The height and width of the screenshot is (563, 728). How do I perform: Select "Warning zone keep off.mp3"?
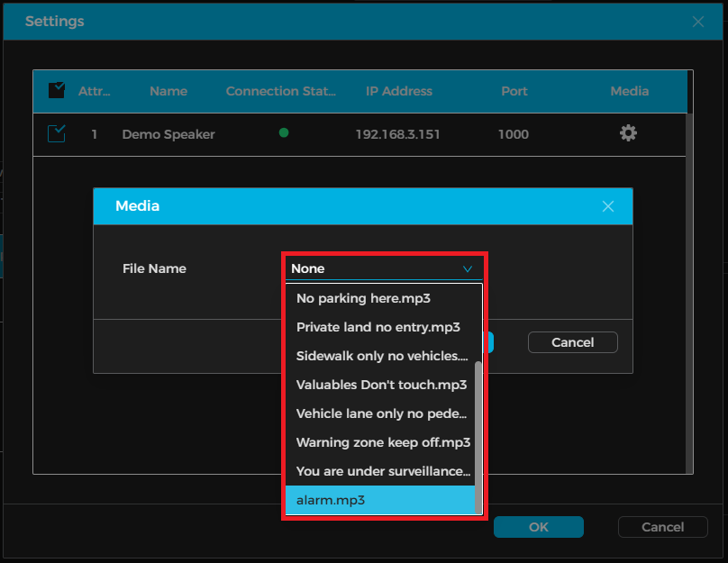(383, 442)
